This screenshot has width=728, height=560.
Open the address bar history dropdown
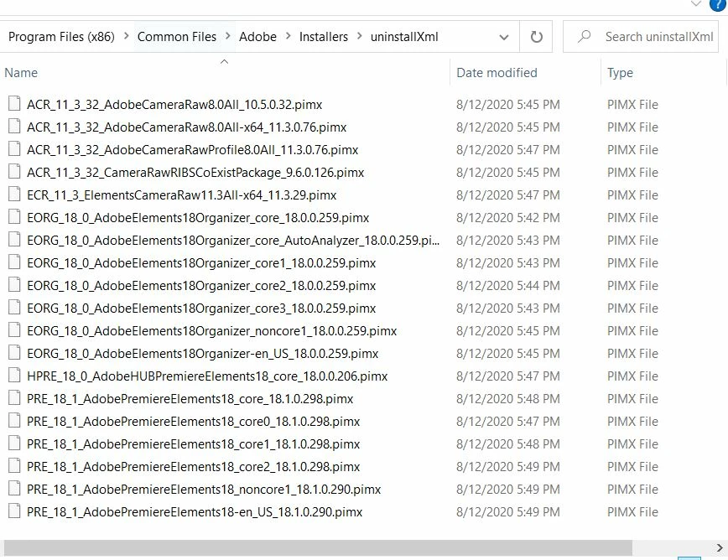[504, 37]
